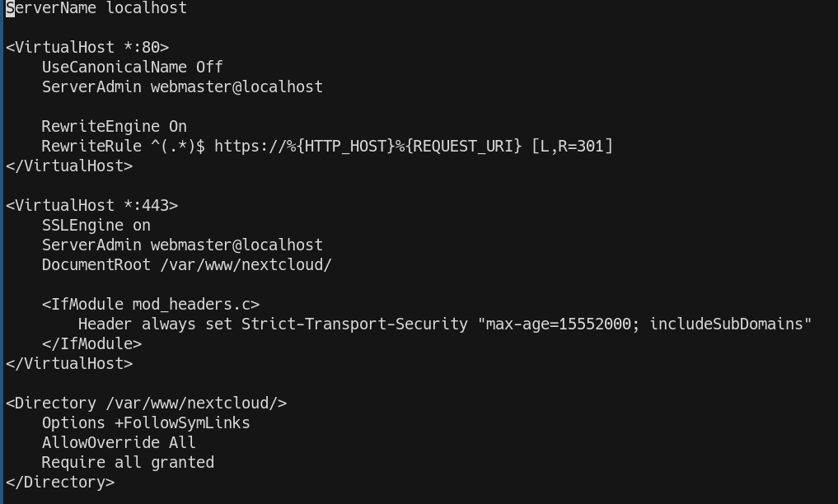Click the ServerAdmin line in the 443 block
This screenshot has width=838, height=504.
(x=182, y=245)
